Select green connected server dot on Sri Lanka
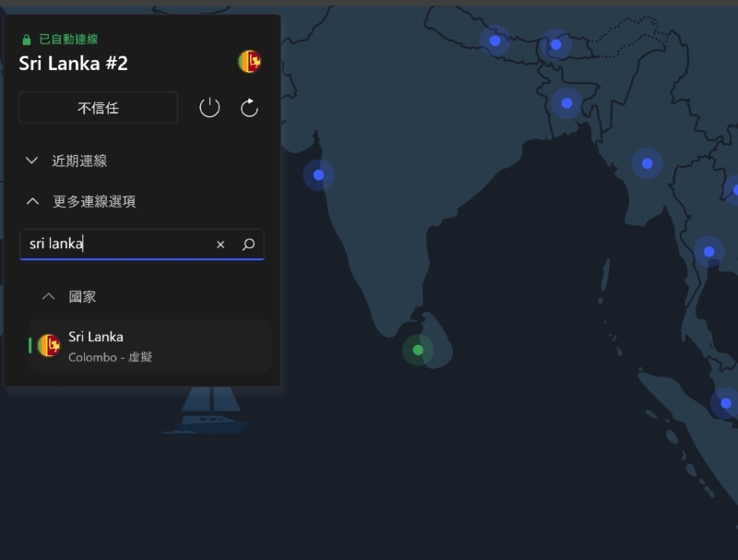 point(418,350)
